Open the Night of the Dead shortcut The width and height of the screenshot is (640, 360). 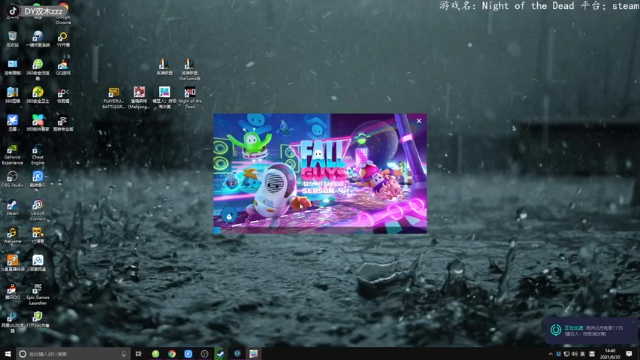coord(190,97)
